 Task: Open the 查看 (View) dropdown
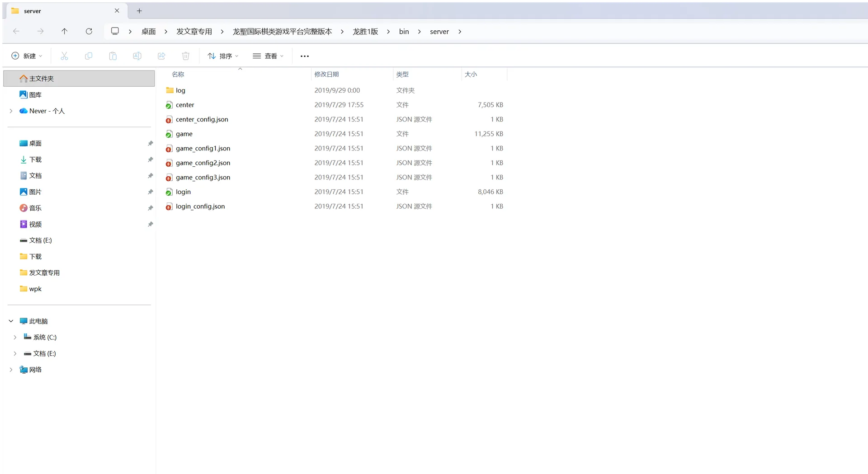(268, 56)
